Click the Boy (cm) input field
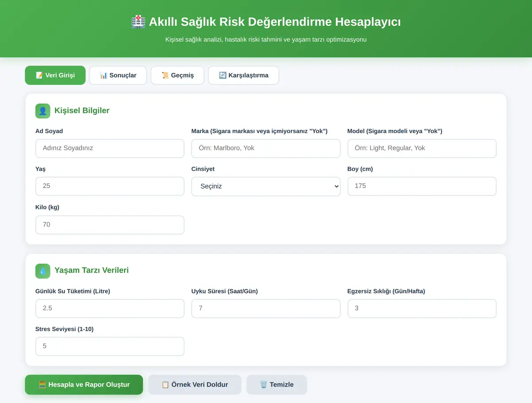Screen dimensions: 532x403 (422, 186)
